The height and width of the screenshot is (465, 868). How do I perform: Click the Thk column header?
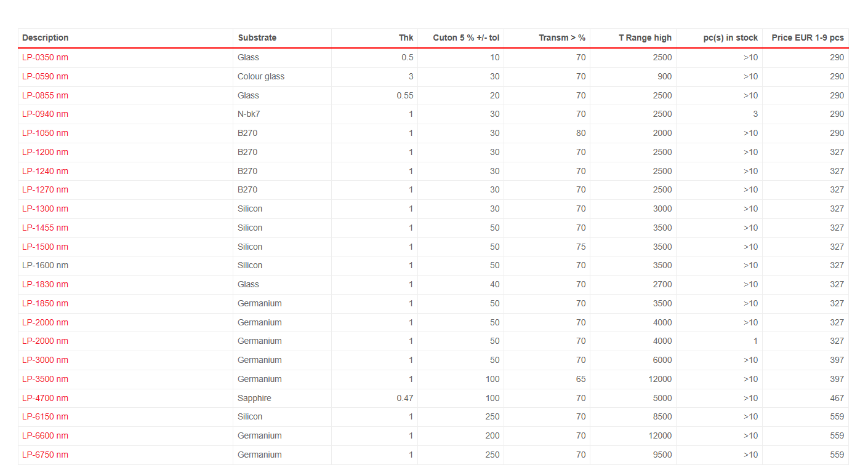pos(406,38)
